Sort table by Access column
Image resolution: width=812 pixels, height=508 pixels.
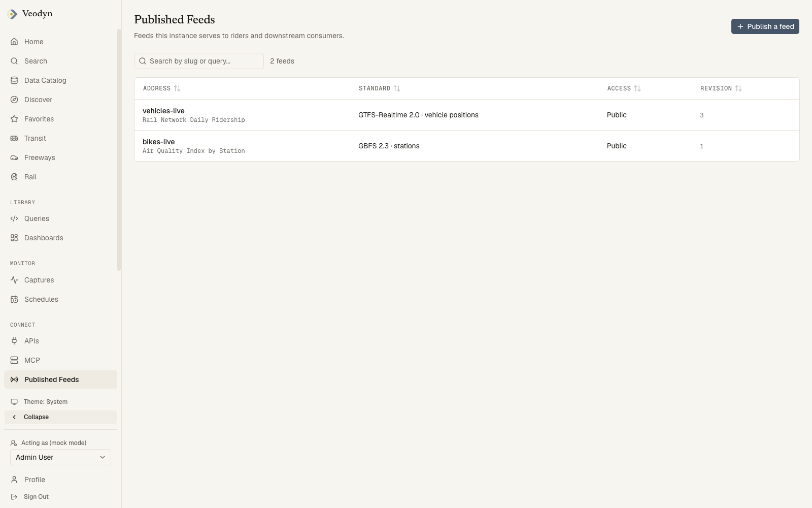tap(624, 88)
